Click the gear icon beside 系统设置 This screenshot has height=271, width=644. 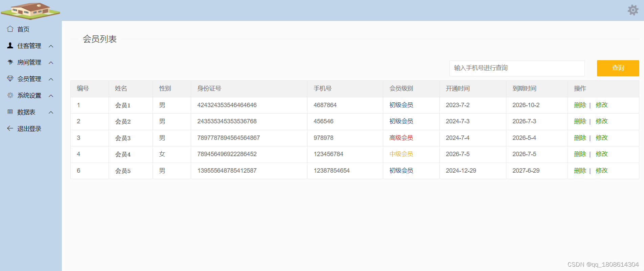point(10,95)
